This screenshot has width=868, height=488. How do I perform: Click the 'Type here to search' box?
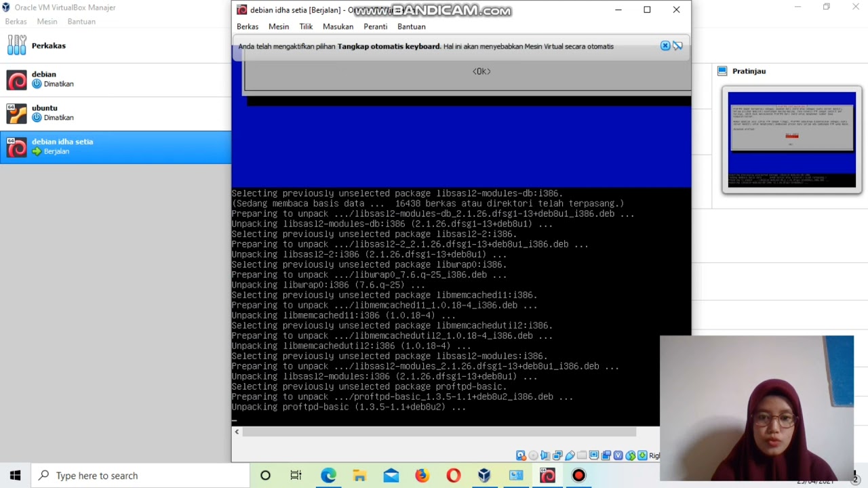(140, 476)
